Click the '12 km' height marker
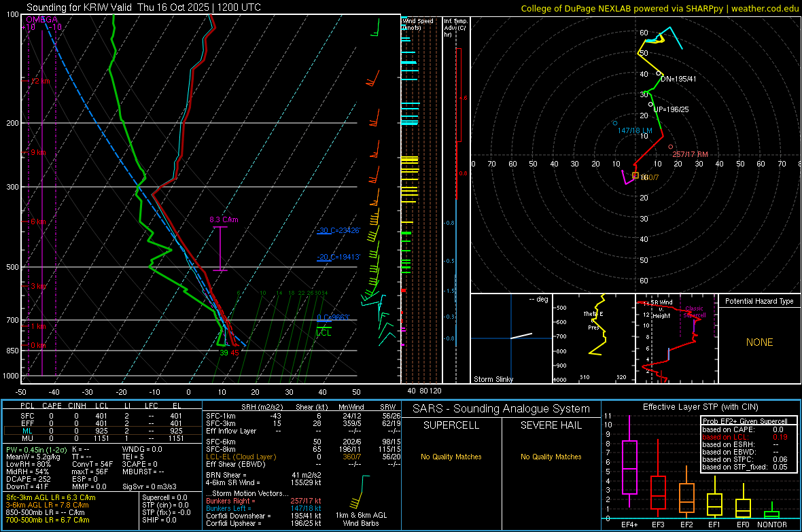The image size is (802, 532). tap(40, 81)
